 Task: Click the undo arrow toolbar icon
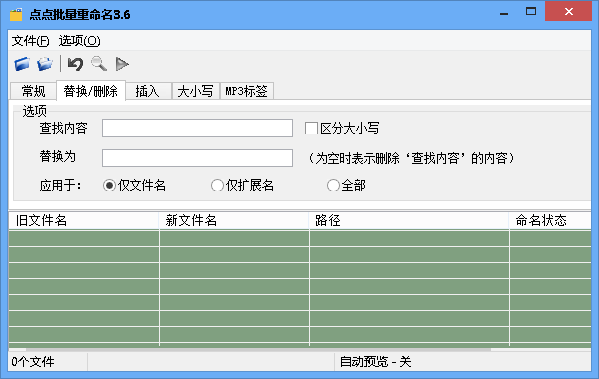(75, 64)
